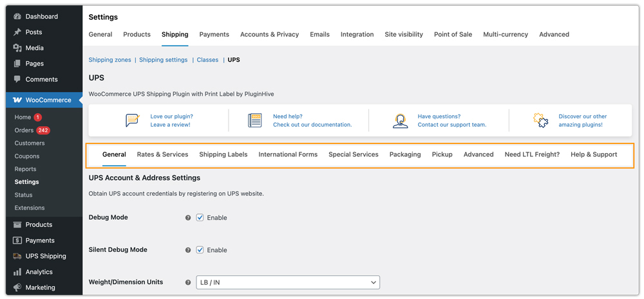Switch to the Point of Sale tab
This screenshot has height=299, width=644.
pos(453,35)
